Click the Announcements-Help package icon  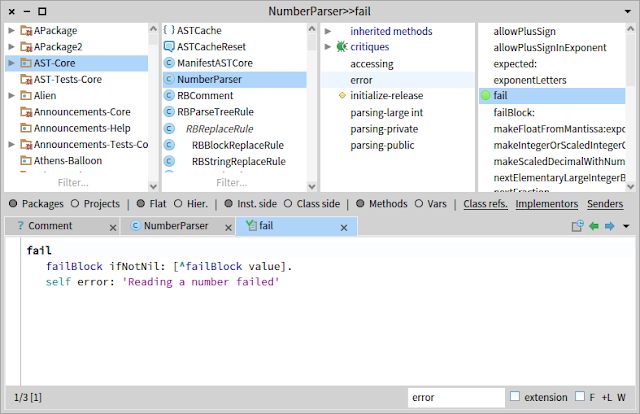click(x=26, y=128)
